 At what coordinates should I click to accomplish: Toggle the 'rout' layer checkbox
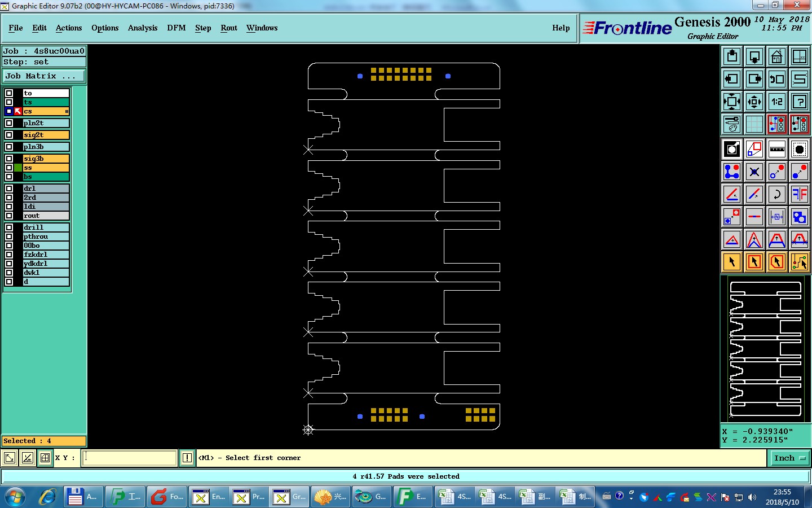9,216
